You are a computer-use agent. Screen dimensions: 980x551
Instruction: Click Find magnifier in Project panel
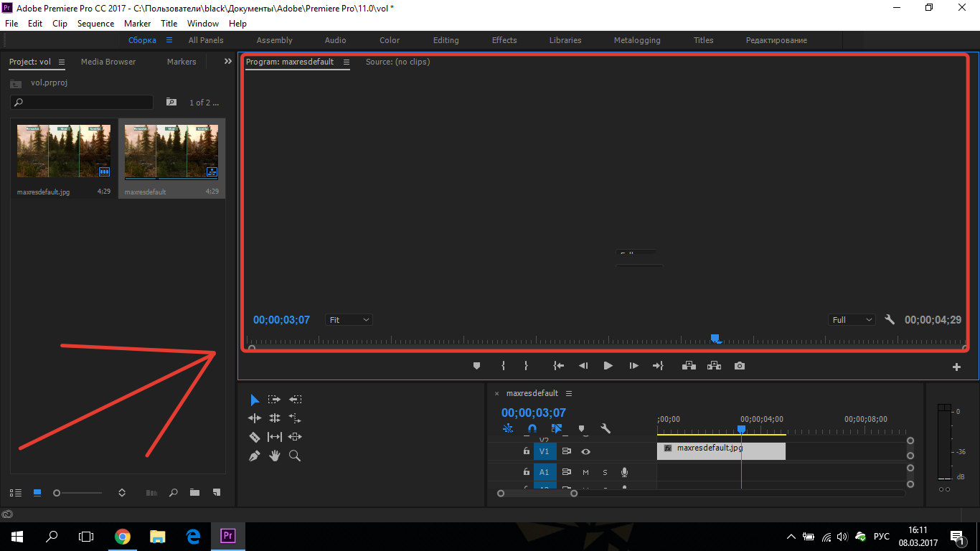(173, 493)
